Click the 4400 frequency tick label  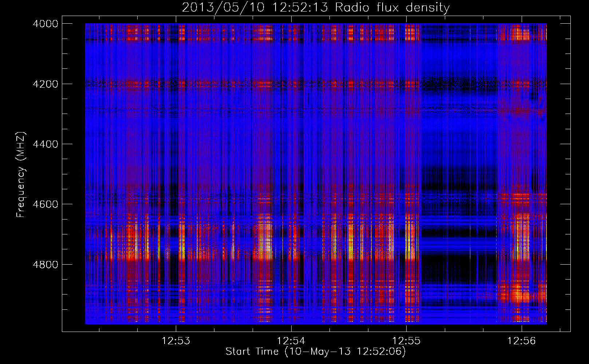(46, 144)
